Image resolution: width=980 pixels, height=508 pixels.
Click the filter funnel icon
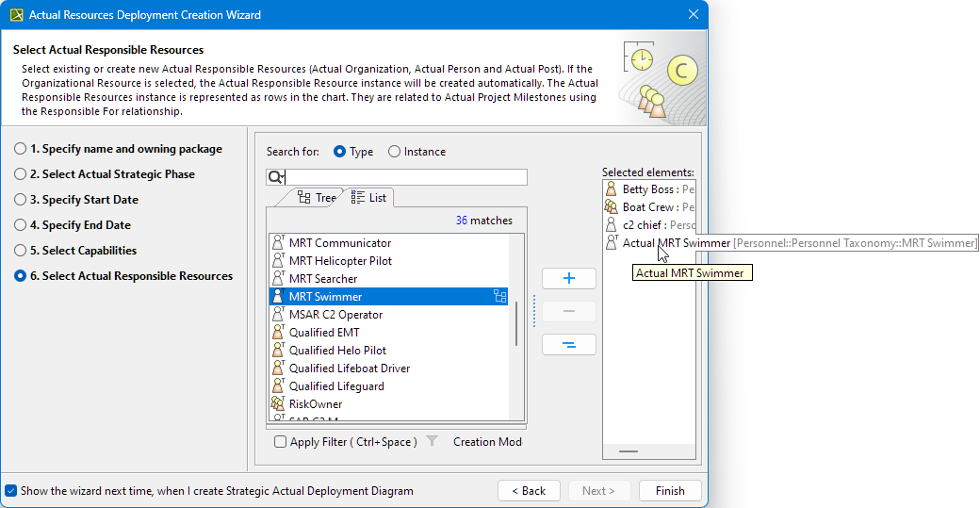coord(432,441)
